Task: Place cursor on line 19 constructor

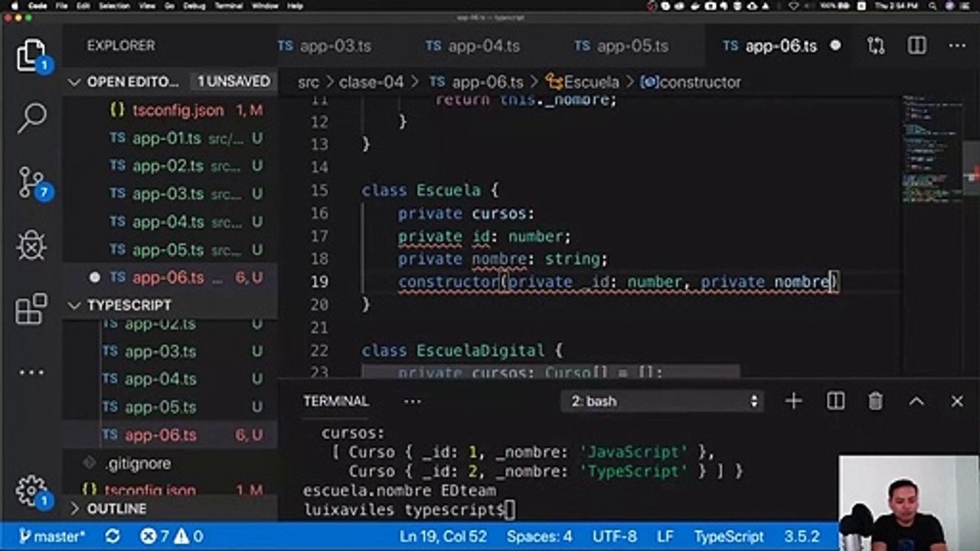Action: pyautogui.click(x=448, y=282)
